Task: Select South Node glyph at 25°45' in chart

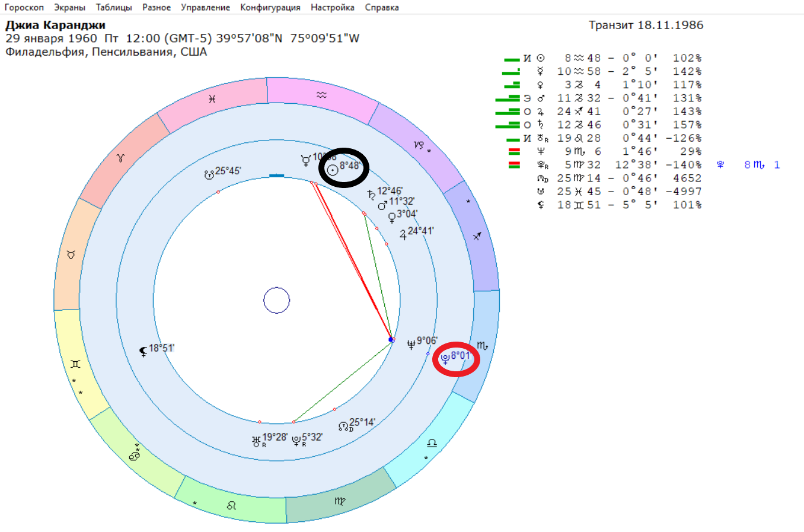Action: coord(209,174)
